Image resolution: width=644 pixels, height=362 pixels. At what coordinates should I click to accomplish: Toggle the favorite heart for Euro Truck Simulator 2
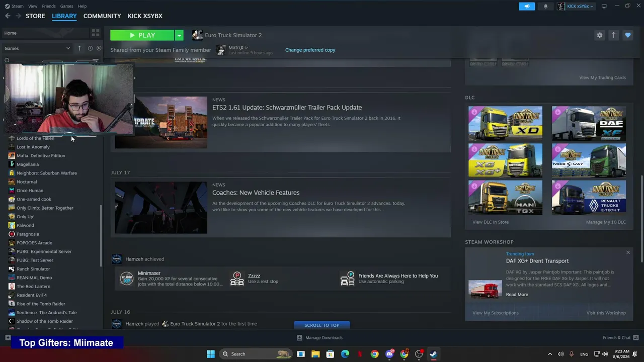(x=627, y=35)
